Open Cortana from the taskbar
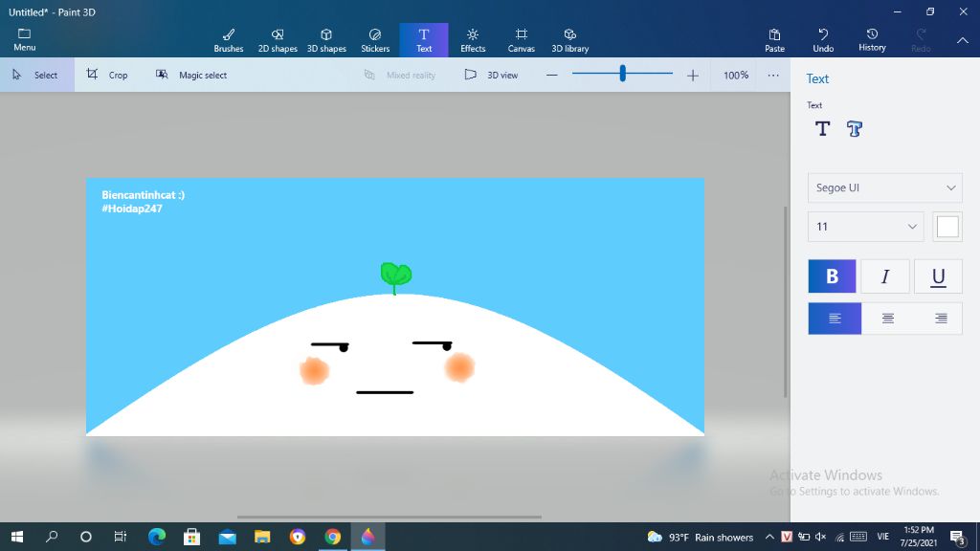Screen dimensions: 980x551 click(86, 537)
